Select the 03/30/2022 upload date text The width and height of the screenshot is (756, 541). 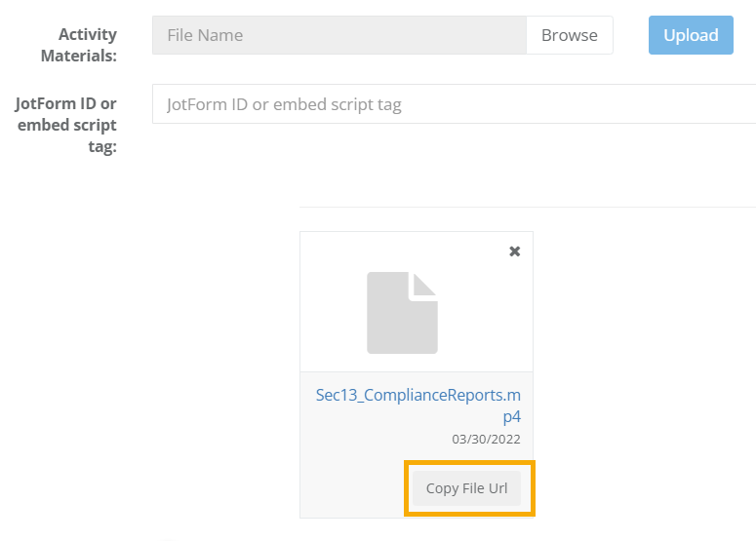pos(486,440)
